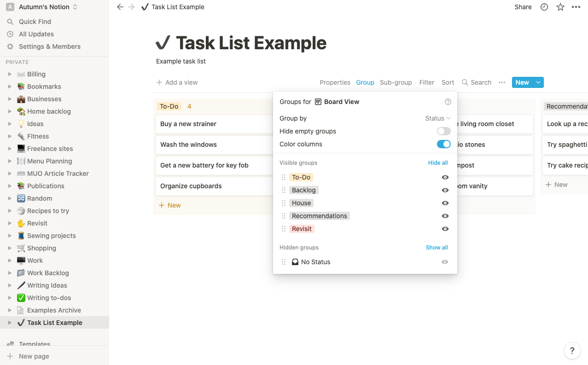Go back with the left arrow
The image size is (588, 365).
[x=120, y=7]
